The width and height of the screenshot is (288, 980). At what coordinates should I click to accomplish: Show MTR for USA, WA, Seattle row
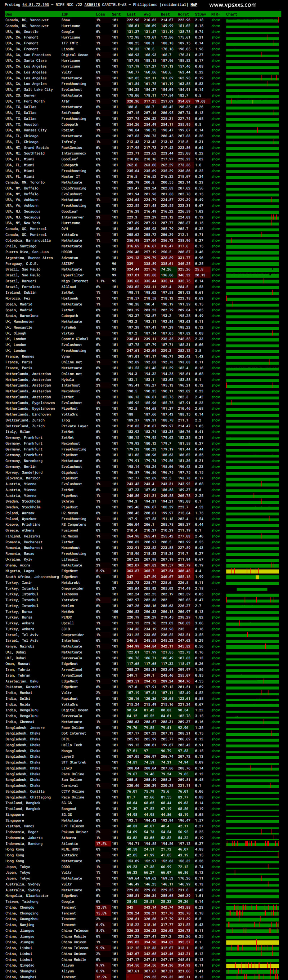pos(215,32)
